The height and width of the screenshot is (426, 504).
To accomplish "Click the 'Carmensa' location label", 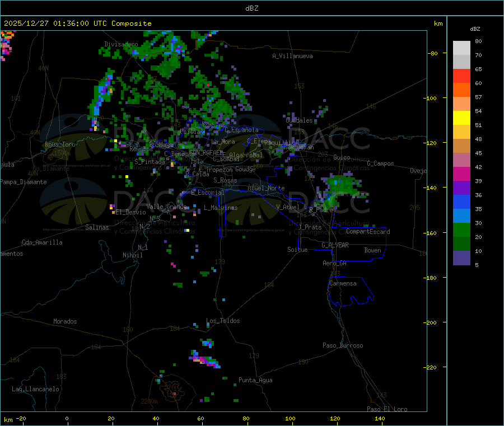I will coord(343,284).
